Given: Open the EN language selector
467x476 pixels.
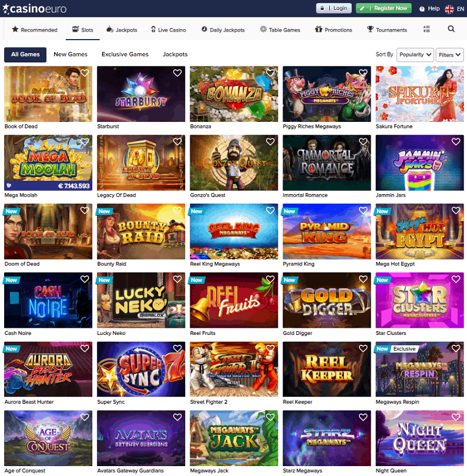Looking at the screenshot, I should point(461,9).
